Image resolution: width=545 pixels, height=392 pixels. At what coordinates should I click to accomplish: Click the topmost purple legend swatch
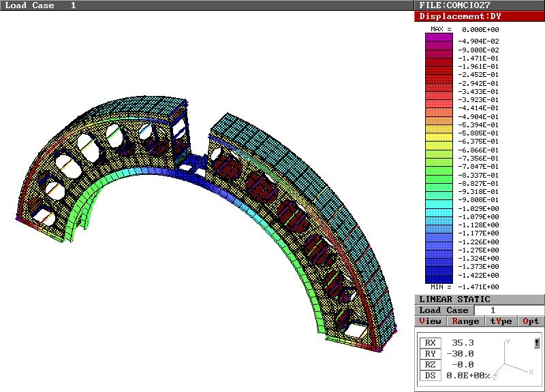(439, 37)
